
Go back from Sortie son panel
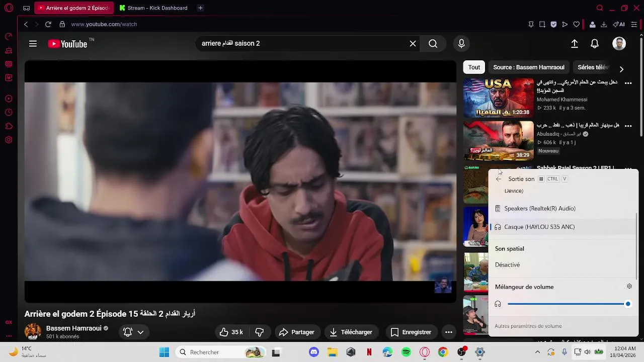[x=499, y=179]
